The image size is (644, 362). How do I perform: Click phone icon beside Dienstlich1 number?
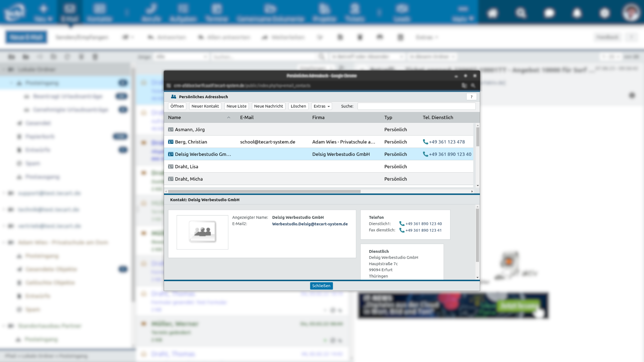pos(402,224)
